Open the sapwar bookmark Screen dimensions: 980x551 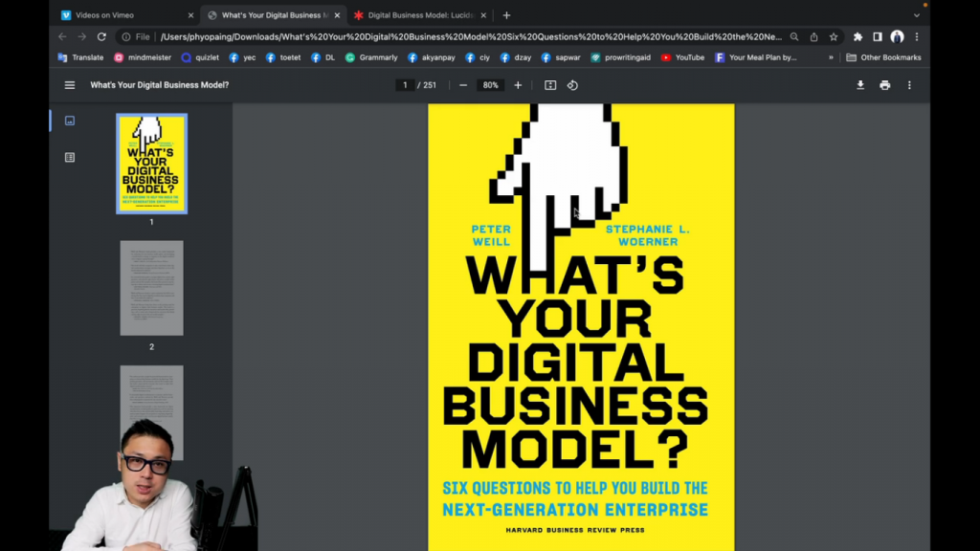click(x=561, y=57)
